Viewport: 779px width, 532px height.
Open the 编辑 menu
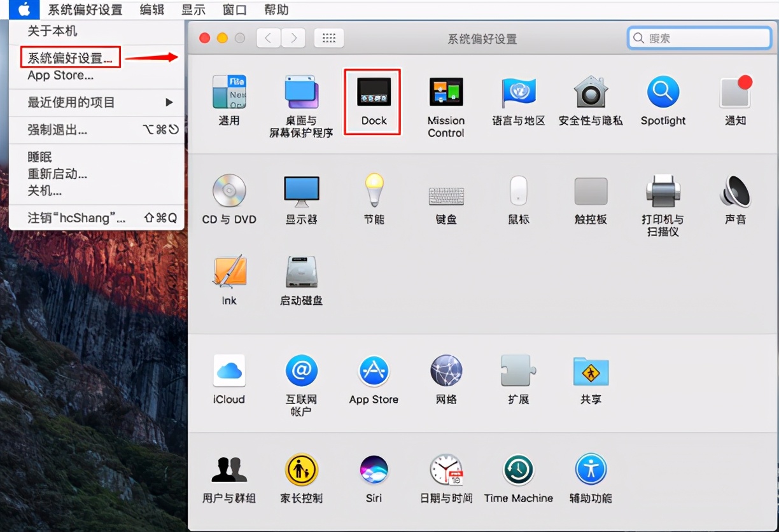point(151,10)
